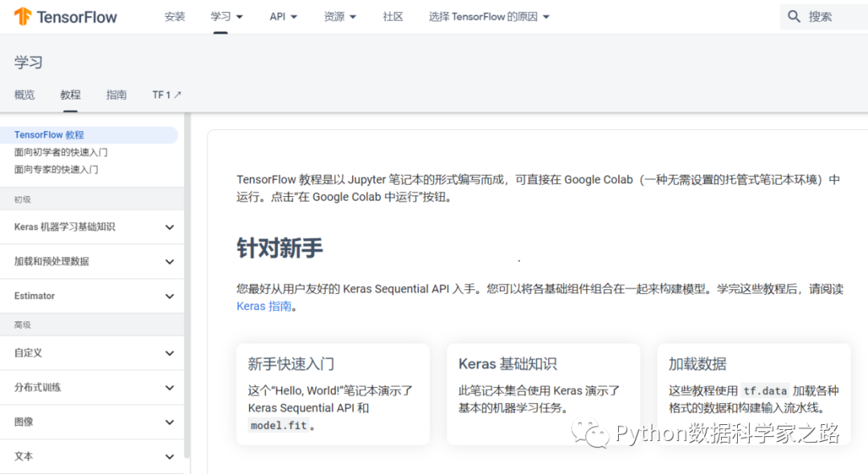Viewport: 868px width, 474px height.
Task: Open 面向初学者的快速入门 sidebar link
Action: (61, 152)
